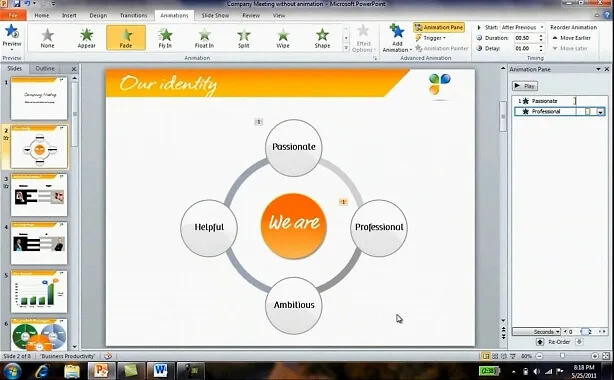Switch to Slide Sorter view
The image size is (614, 380).
click(495, 356)
